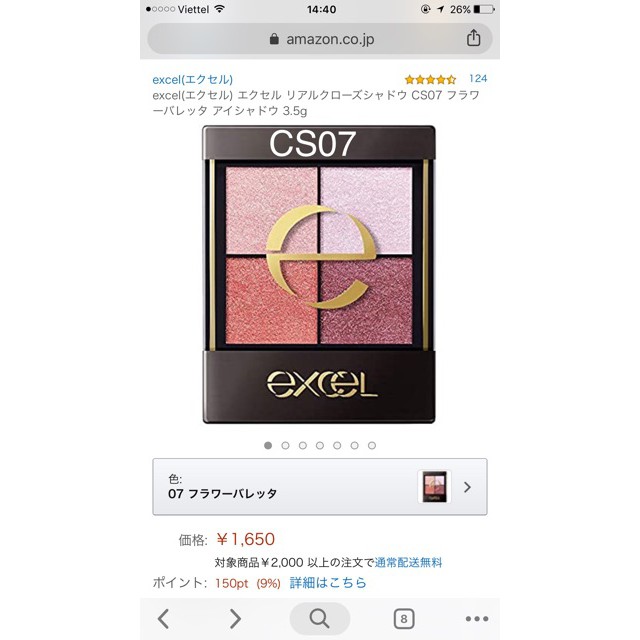The image size is (640, 640).
Task: Open the 124 reviews link
Action: click(x=478, y=78)
